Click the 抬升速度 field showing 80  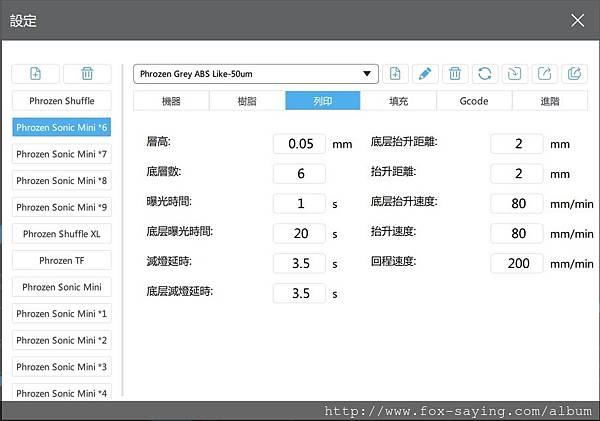click(x=517, y=233)
